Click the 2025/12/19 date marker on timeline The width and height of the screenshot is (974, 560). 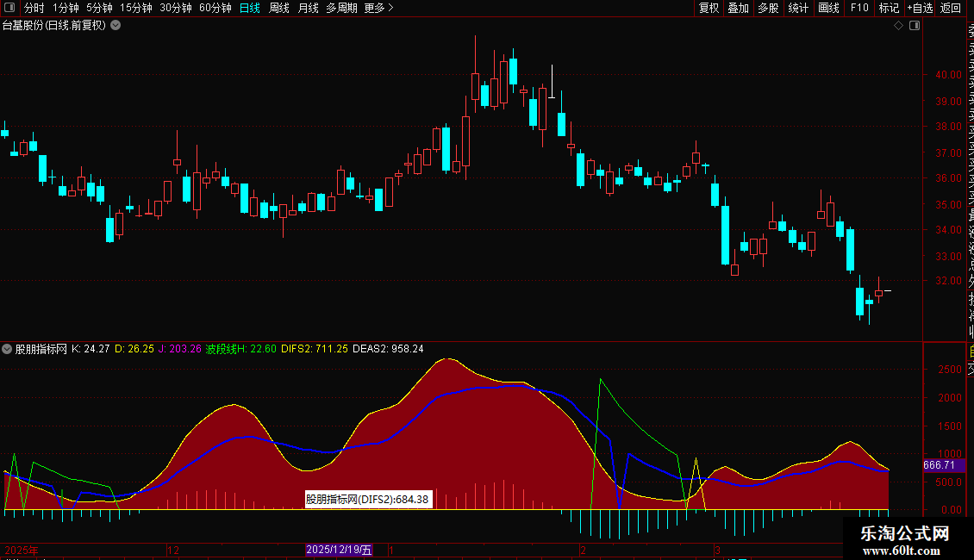click(x=340, y=550)
